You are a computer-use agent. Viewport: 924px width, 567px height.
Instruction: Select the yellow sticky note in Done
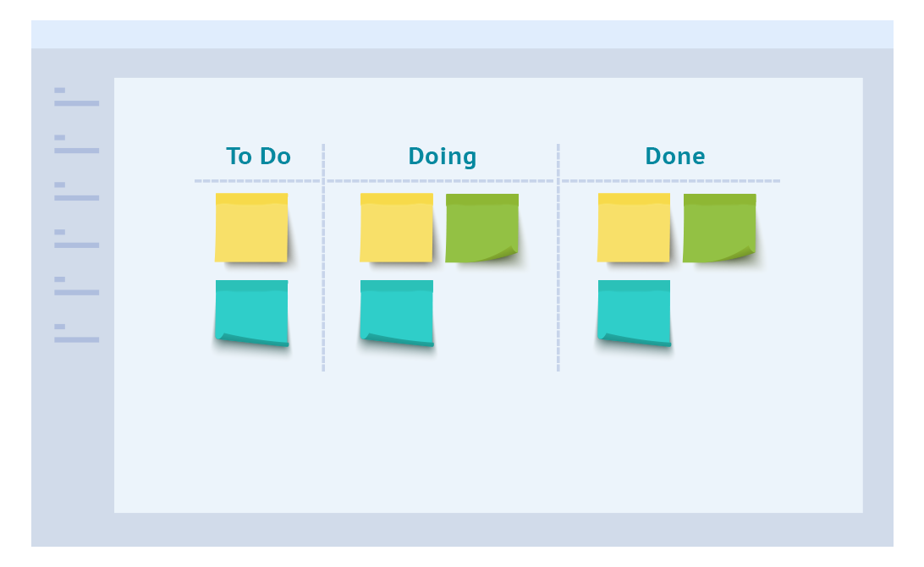coord(634,228)
